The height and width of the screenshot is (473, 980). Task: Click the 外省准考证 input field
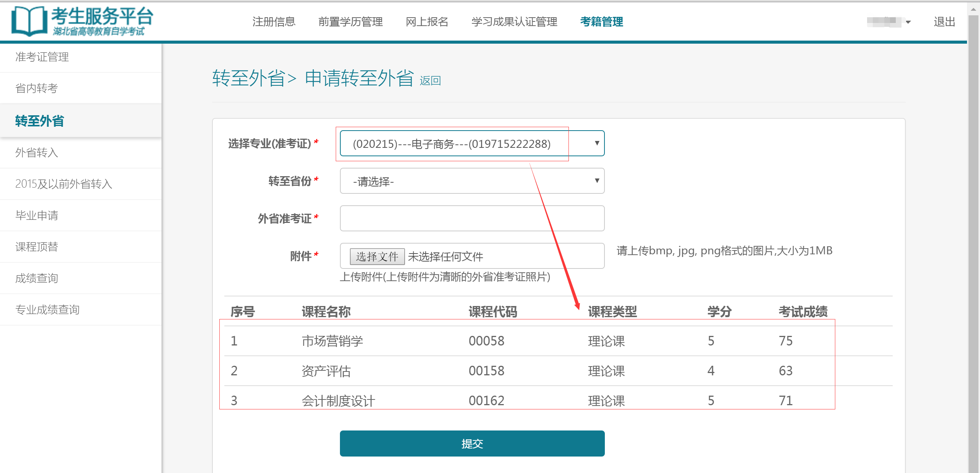coord(472,218)
